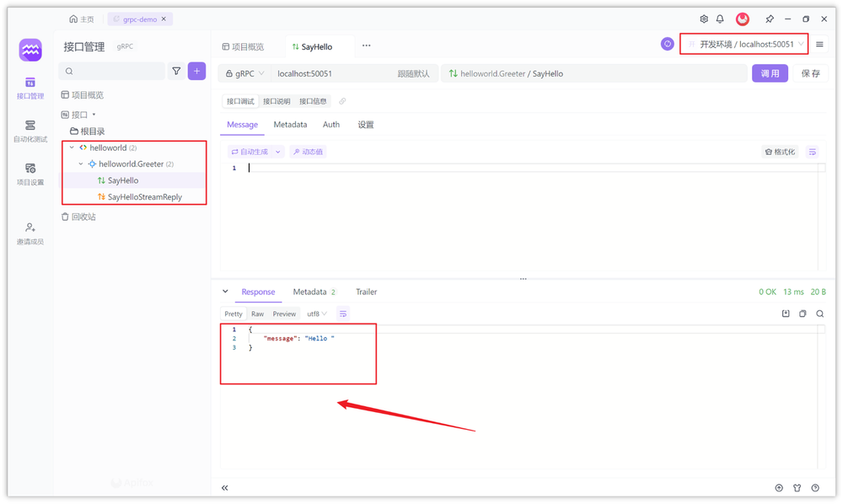Screen dimensions: 843x504
Task: Collapse the helloworld.Greeter tree node
Action: (x=80, y=164)
